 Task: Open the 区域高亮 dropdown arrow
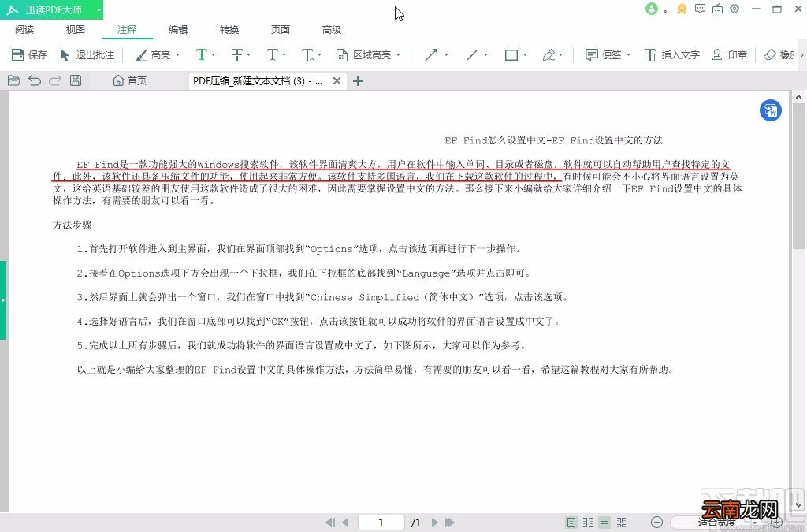coord(398,54)
